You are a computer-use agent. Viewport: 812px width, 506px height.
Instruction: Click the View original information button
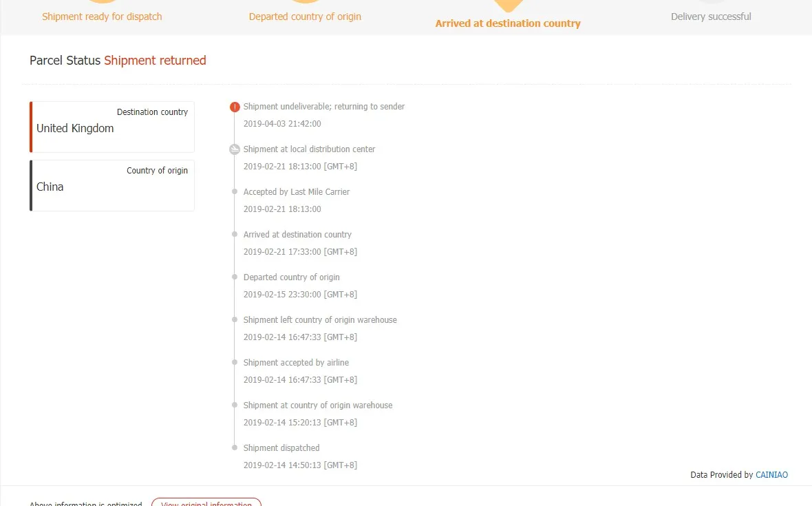coord(206,503)
